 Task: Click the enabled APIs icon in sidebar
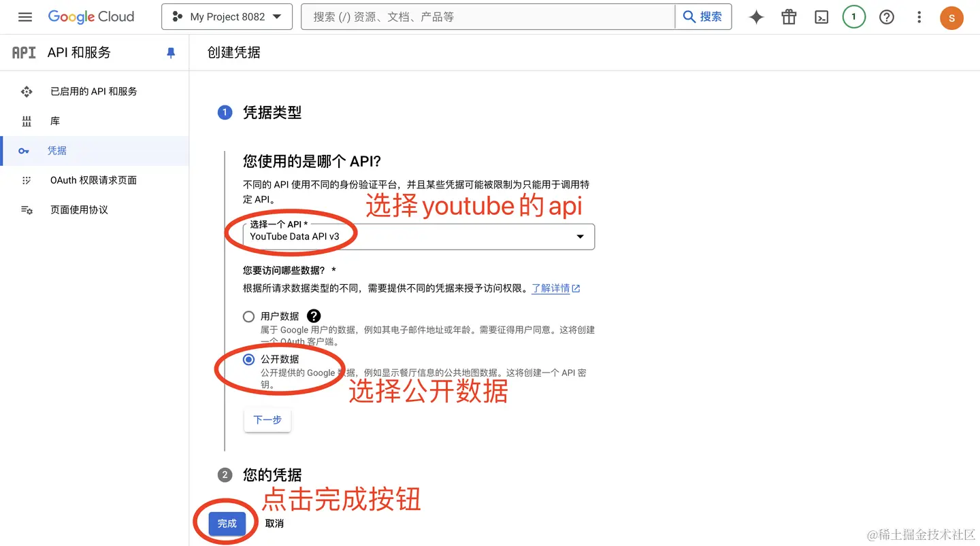27,91
